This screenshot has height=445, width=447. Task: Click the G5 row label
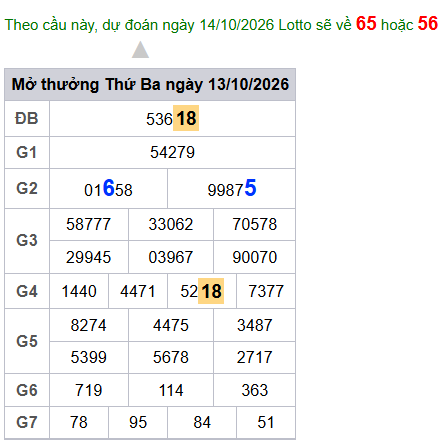pyautogui.click(x=27, y=341)
